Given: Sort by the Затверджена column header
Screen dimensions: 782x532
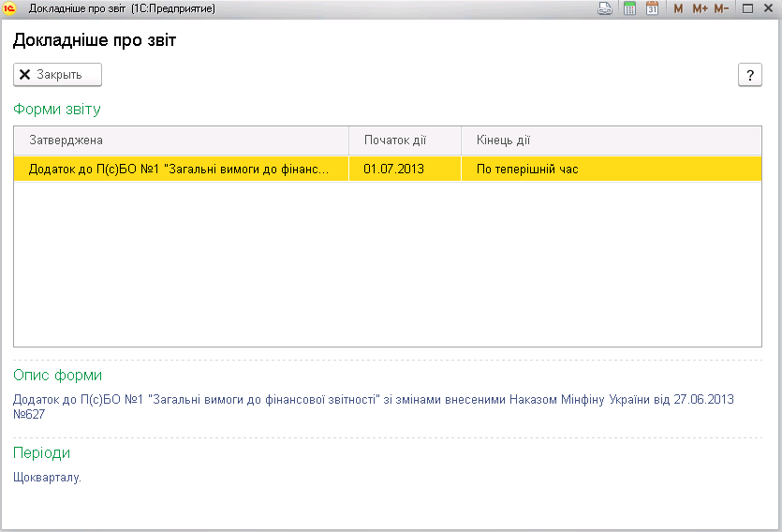Looking at the screenshot, I should tap(181, 140).
